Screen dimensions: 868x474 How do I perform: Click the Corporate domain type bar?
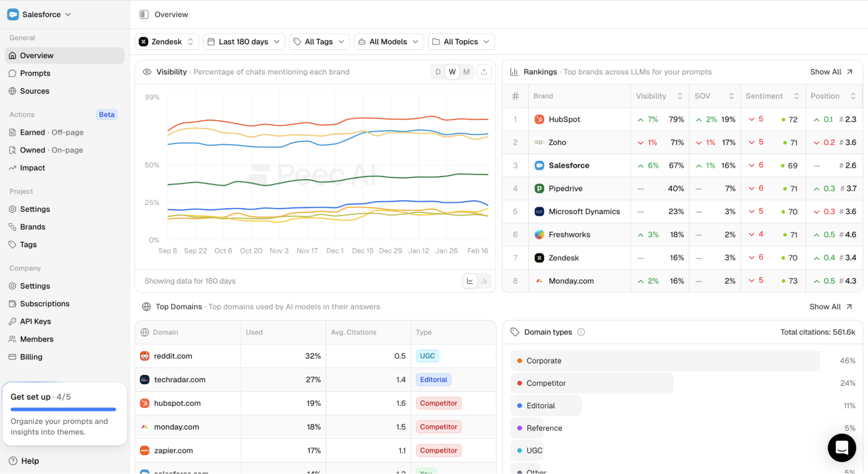click(x=665, y=361)
